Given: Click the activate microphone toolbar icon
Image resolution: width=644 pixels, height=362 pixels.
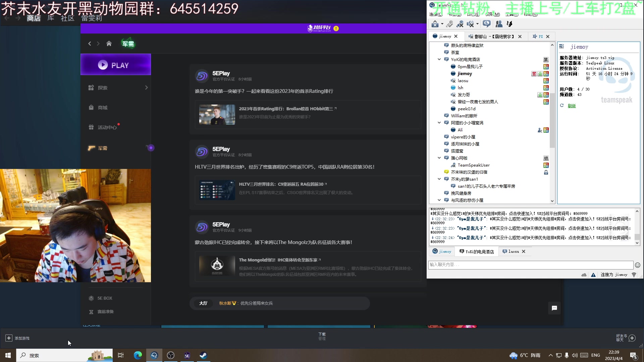Looking at the screenshot, I should pyautogui.click(x=449, y=24).
